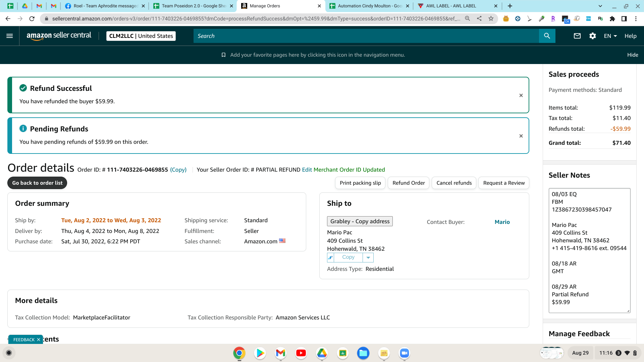Click the purple R extension icon
This screenshot has width=644, height=362.
(x=553, y=19)
